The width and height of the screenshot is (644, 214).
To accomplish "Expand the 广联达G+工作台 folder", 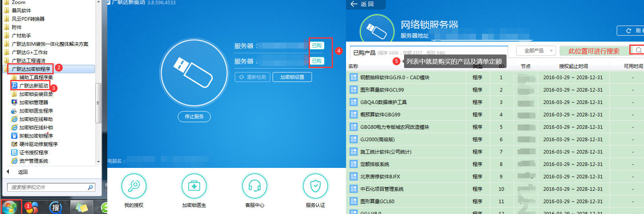I will pos(26,52).
